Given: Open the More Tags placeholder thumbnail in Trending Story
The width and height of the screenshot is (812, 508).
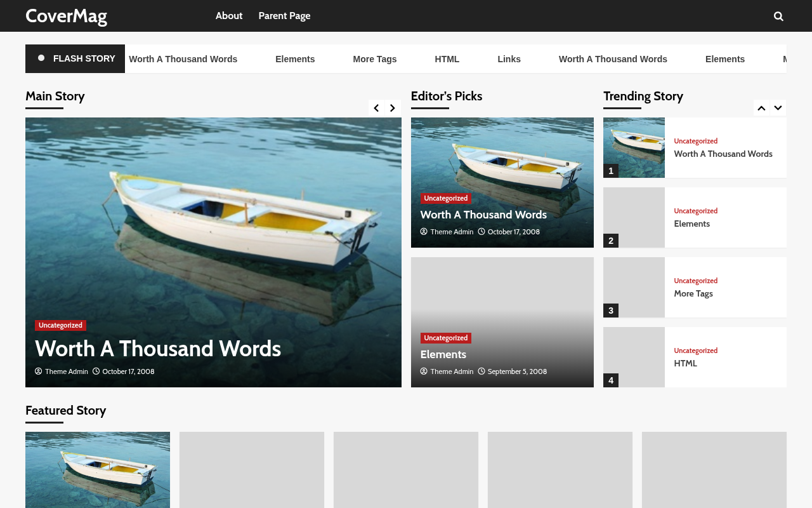Looking at the screenshot, I should click(634, 287).
